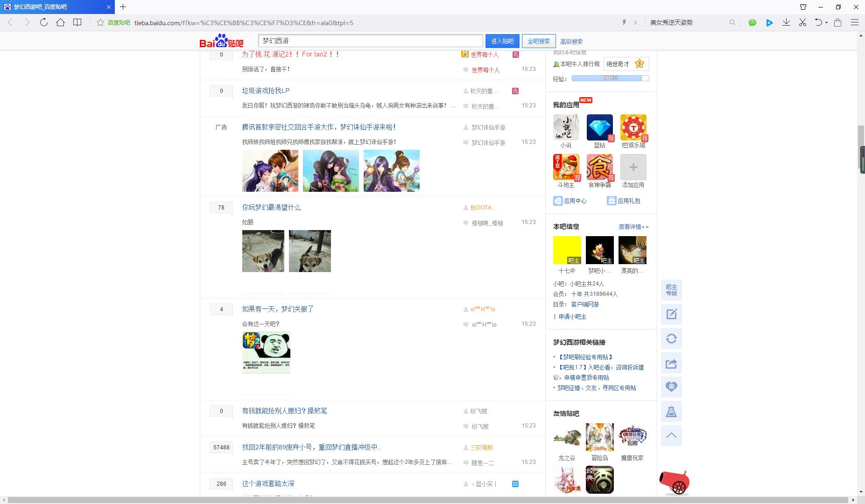Expand the address bar forward chevron
This screenshot has width=865, height=504.
pos(635,22)
